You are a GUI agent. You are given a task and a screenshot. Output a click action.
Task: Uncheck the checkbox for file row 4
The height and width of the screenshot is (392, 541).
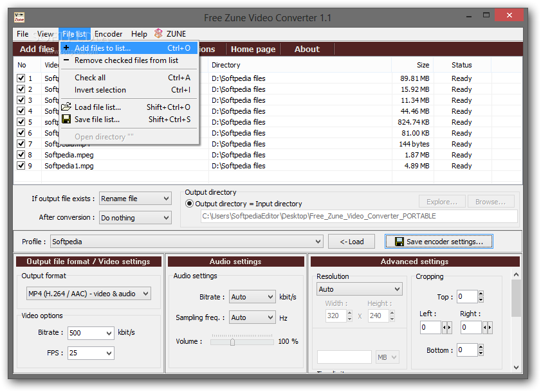(x=21, y=111)
